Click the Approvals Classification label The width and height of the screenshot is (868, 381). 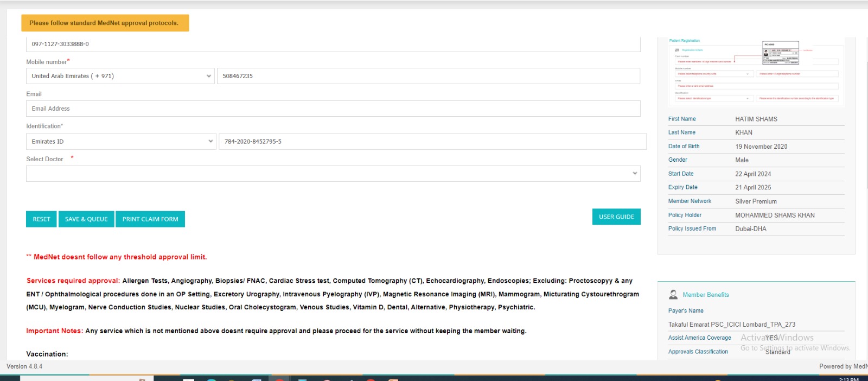tap(698, 352)
